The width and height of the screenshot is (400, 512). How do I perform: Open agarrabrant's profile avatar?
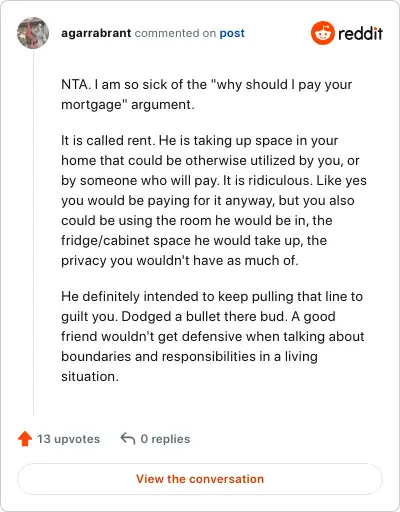[33, 33]
